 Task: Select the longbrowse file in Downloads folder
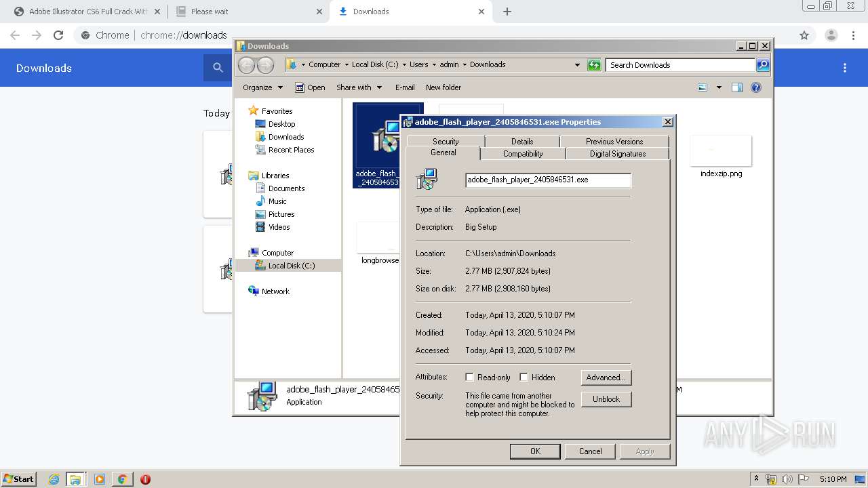[x=380, y=243]
